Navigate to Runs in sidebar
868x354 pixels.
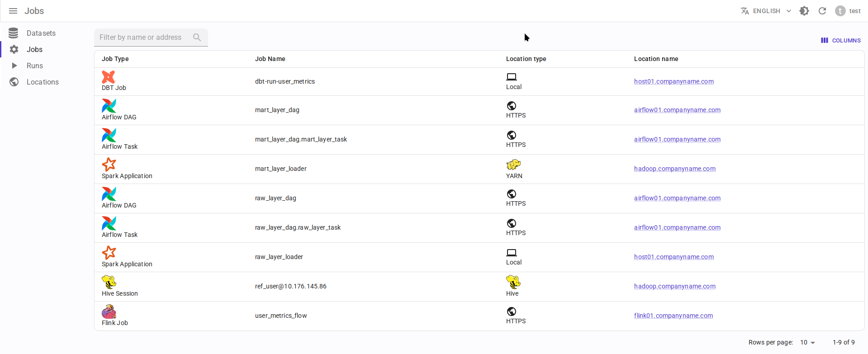coord(35,66)
